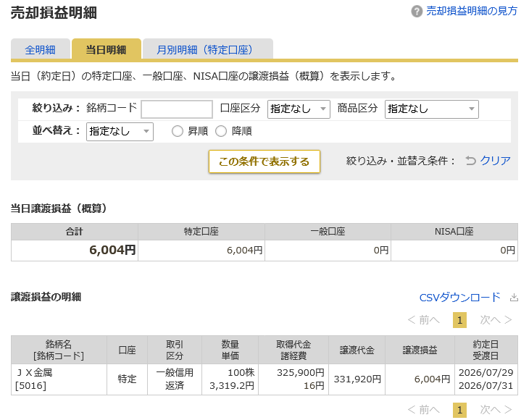Click the 銘柄名 [銘柄コード] column header
This screenshot has width=529, height=420.
pyautogui.click(x=59, y=350)
